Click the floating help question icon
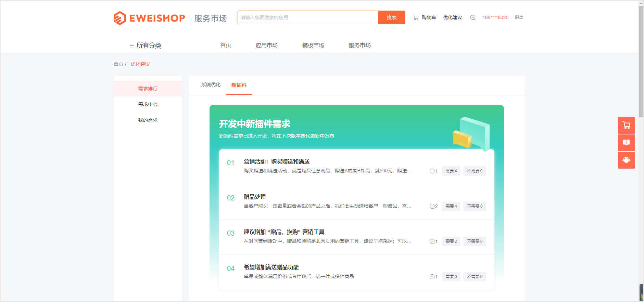This screenshot has height=302, width=644. click(x=626, y=143)
